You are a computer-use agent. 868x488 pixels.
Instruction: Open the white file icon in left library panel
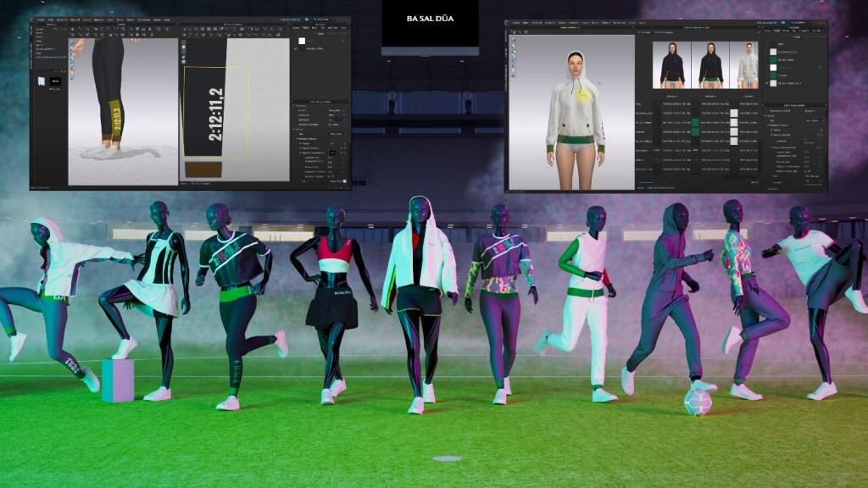[42, 81]
